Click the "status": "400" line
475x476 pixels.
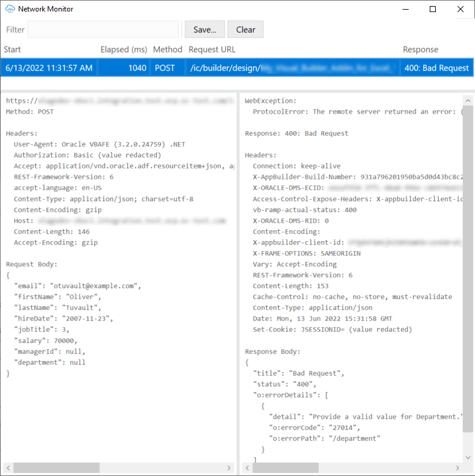click(x=285, y=384)
